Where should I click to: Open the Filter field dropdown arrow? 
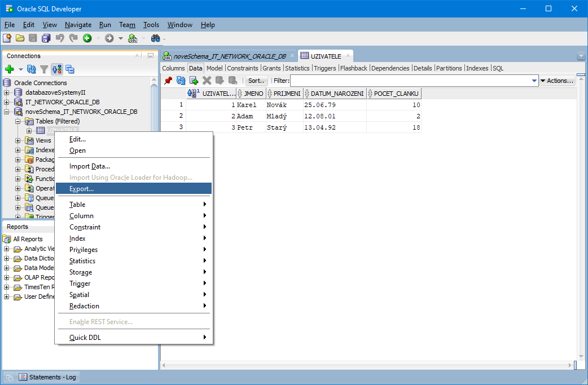(x=534, y=81)
